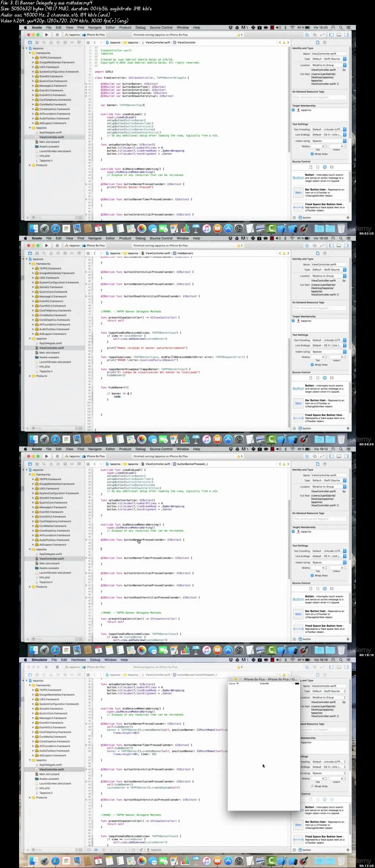Show Quick Help inspector in the 00:06:50 frame
Screen dimensions: 375x868
pos(325,253)
